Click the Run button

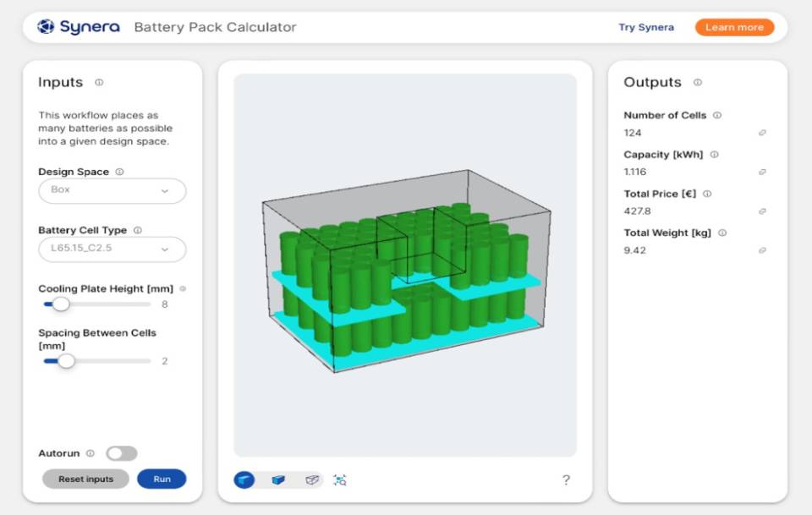point(162,479)
